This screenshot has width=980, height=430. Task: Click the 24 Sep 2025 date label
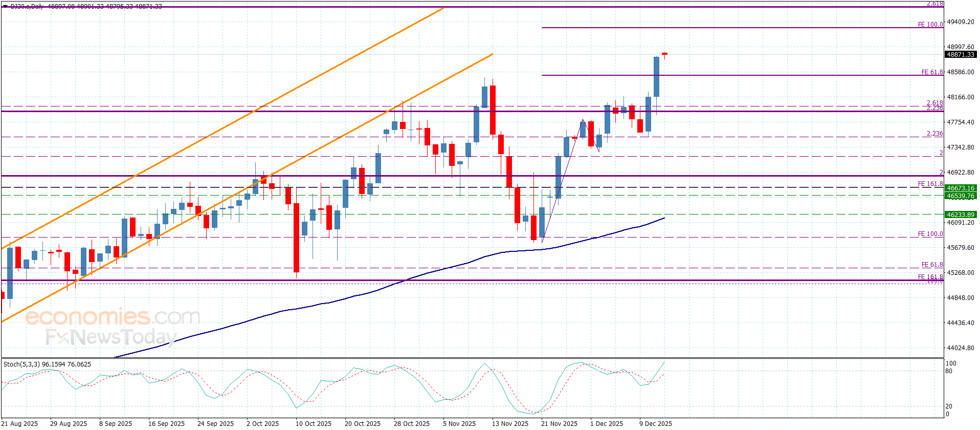[215, 423]
